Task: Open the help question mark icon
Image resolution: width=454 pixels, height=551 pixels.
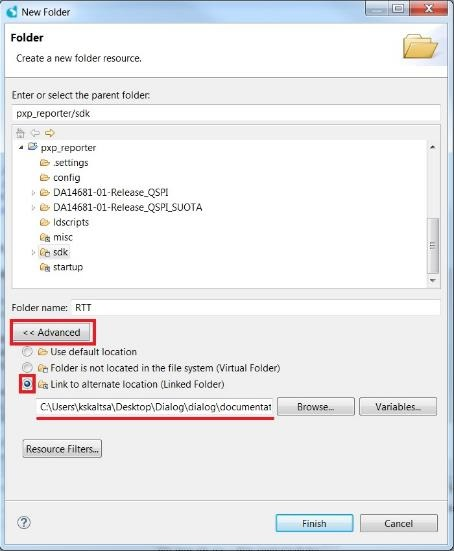Action: pos(24,523)
